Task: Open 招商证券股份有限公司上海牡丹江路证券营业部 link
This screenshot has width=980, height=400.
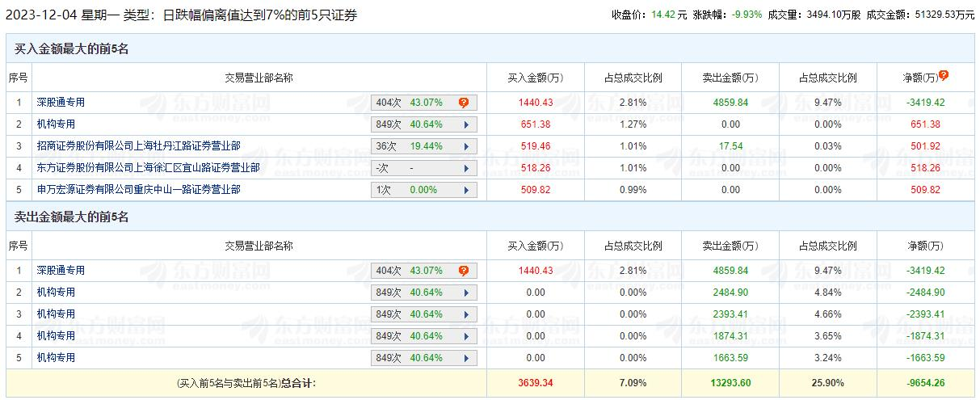Action: pos(138,146)
